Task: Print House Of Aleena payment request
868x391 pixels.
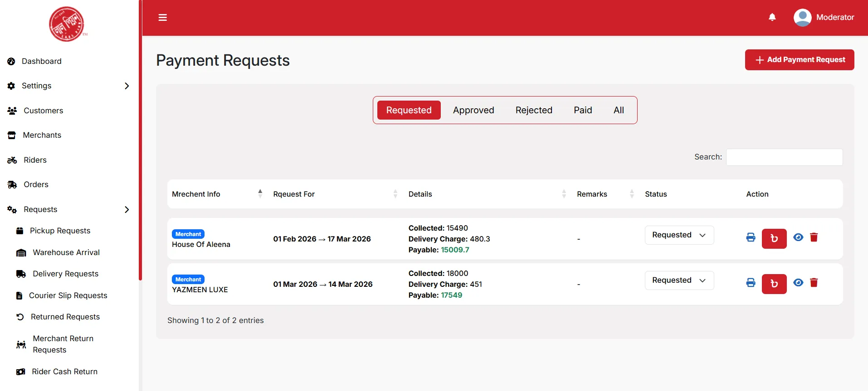Action: point(751,237)
